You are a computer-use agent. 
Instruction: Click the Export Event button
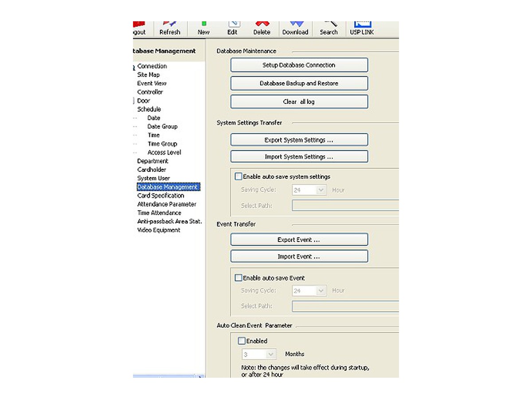[x=299, y=239]
